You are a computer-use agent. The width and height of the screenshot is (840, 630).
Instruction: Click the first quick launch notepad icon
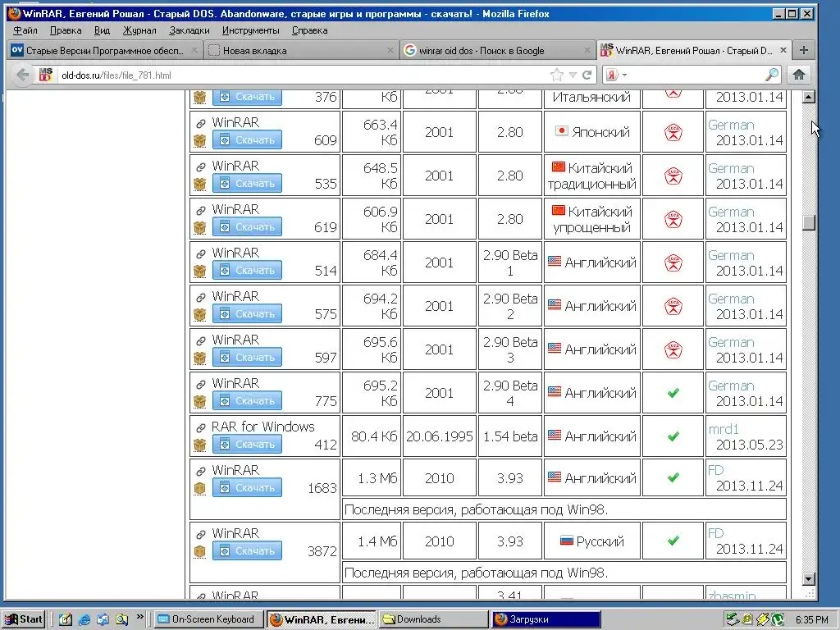click(x=66, y=619)
